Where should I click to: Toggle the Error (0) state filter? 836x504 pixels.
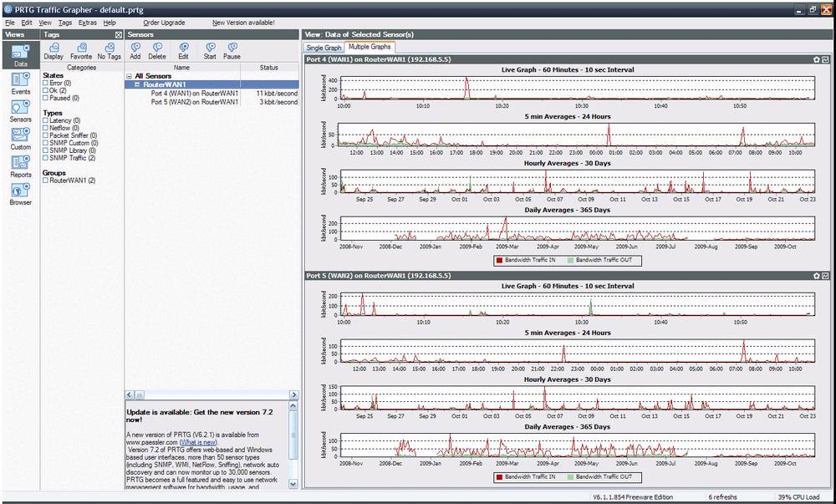(45, 83)
